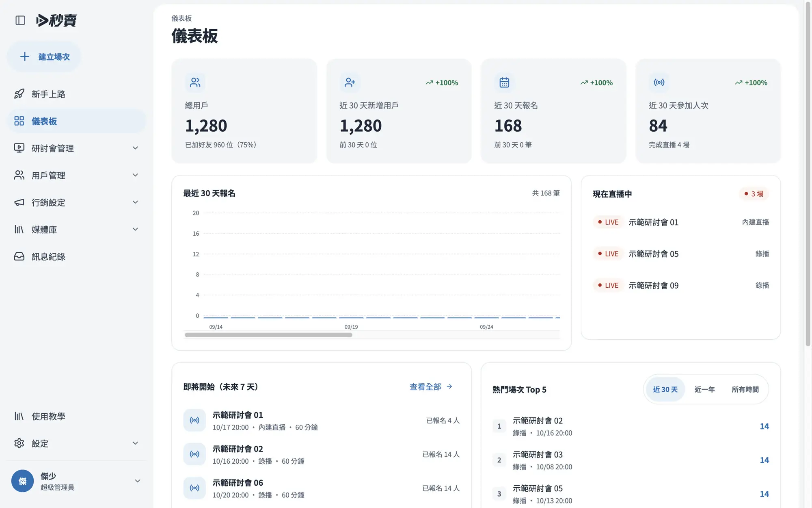Click the 共 168 筆 chart total
Image resolution: width=812 pixels, height=508 pixels.
pos(546,193)
